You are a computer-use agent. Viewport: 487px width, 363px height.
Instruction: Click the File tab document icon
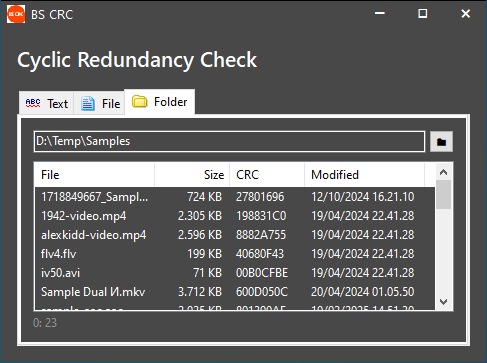pyautogui.click(x=88, y=103)
